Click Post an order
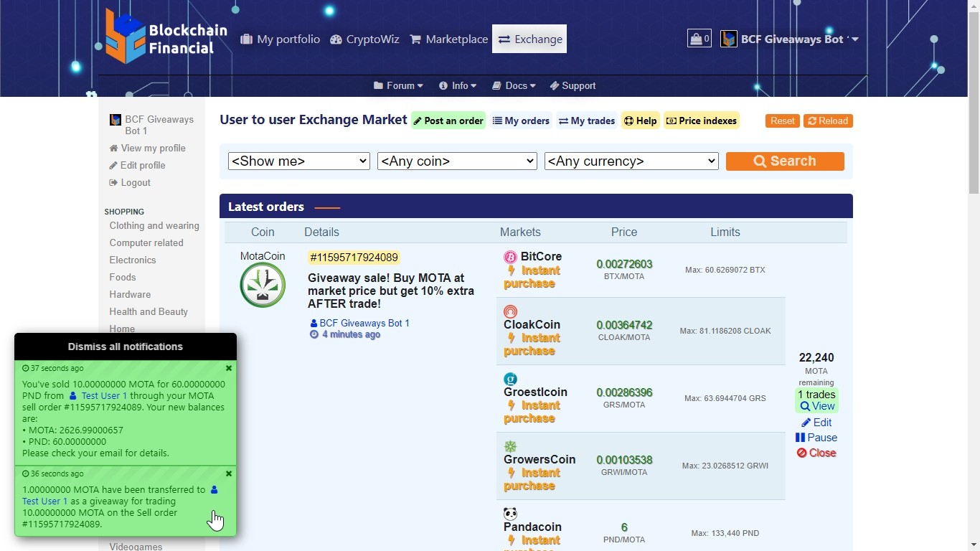 click(448, 121)
